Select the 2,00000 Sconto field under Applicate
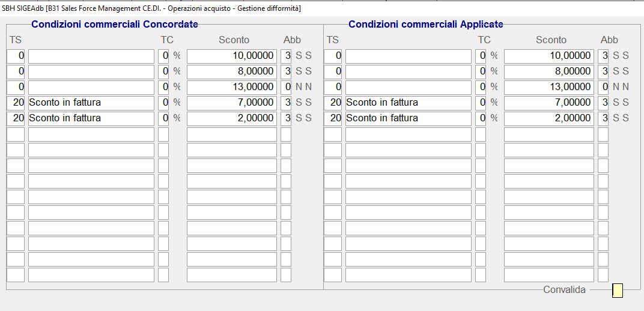Image resolution: width=644 pixels, height=311 pixels. point(549,118)
